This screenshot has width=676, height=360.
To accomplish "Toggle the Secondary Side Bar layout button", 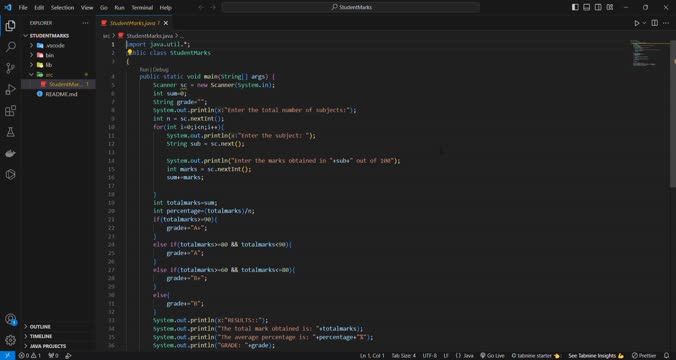I will [x=598, y=7].
